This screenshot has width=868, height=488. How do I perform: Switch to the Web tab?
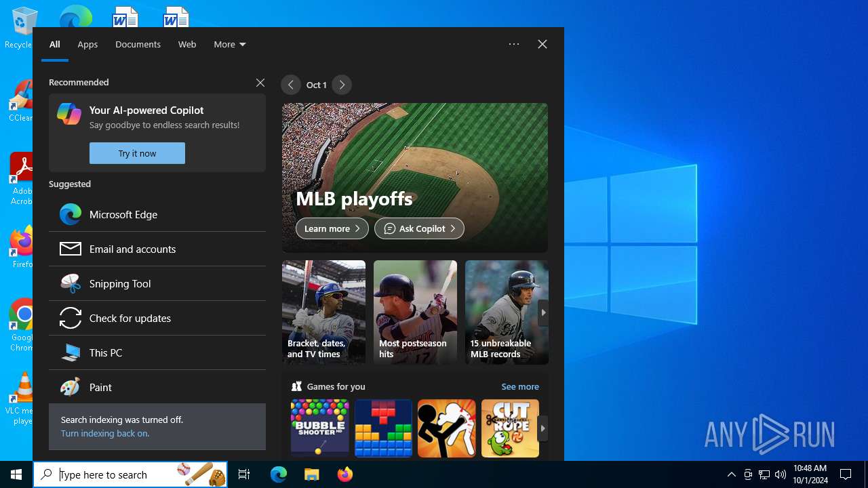click(x=187, y=44)
